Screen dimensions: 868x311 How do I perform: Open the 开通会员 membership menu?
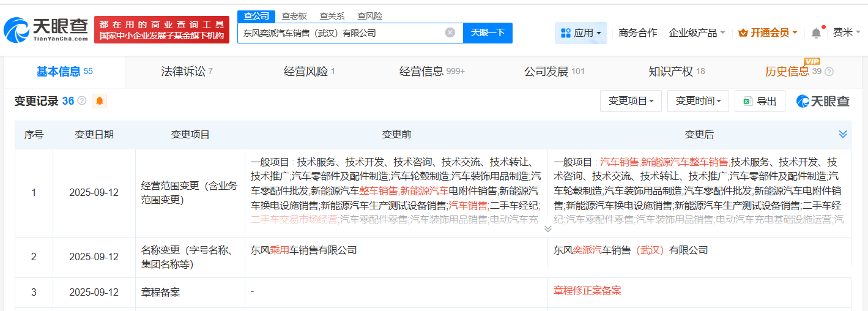pyautogui.click(x=768, y=33)
